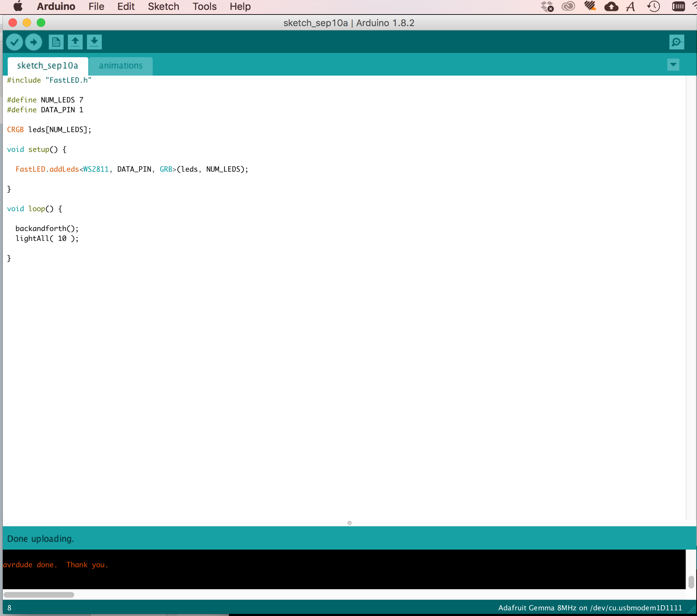Click the FastLED.addLeds code line
This screenshot has height=616, width=697.
click(x=132, y=169)
